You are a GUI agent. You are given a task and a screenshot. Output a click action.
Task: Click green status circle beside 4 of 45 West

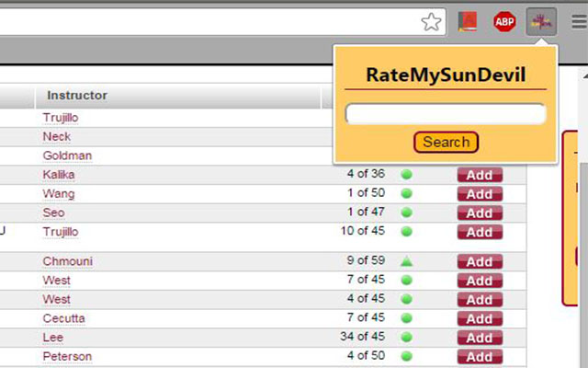click(406, 299)
